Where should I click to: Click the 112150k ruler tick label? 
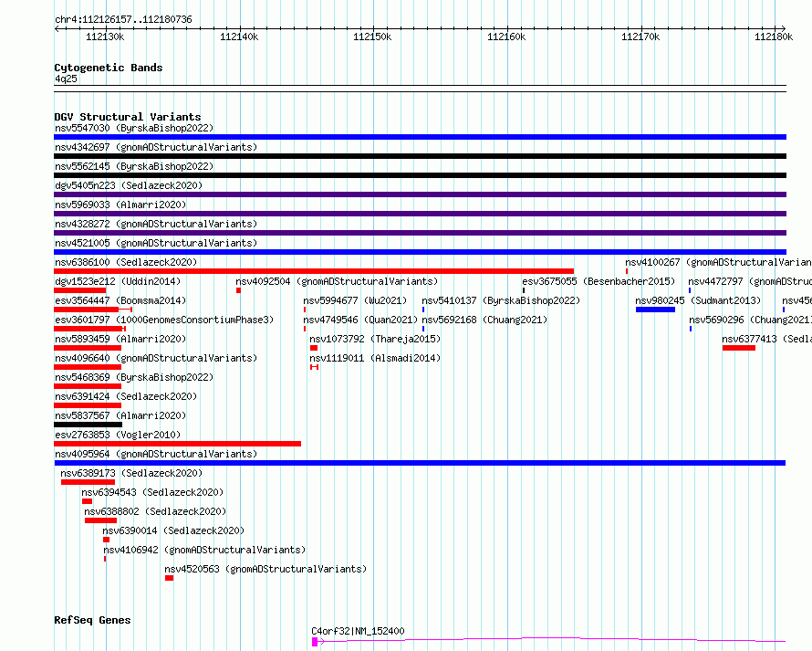[x=372, y=37]
